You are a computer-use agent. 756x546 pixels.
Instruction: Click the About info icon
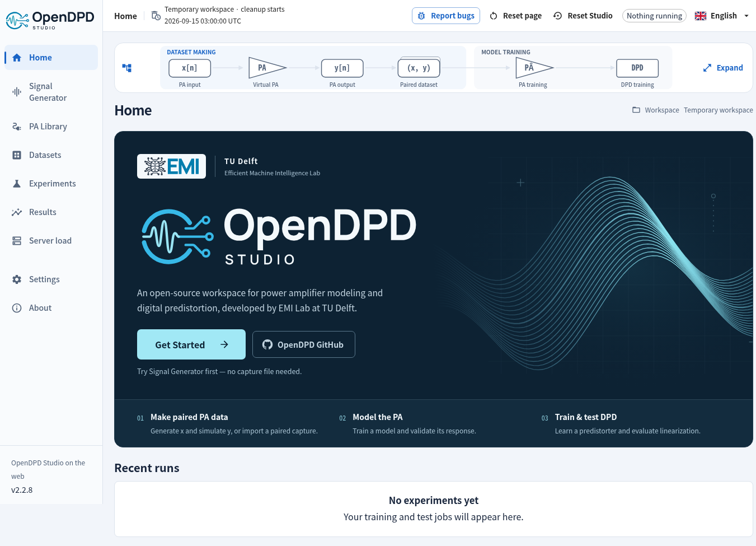point(17,308)
